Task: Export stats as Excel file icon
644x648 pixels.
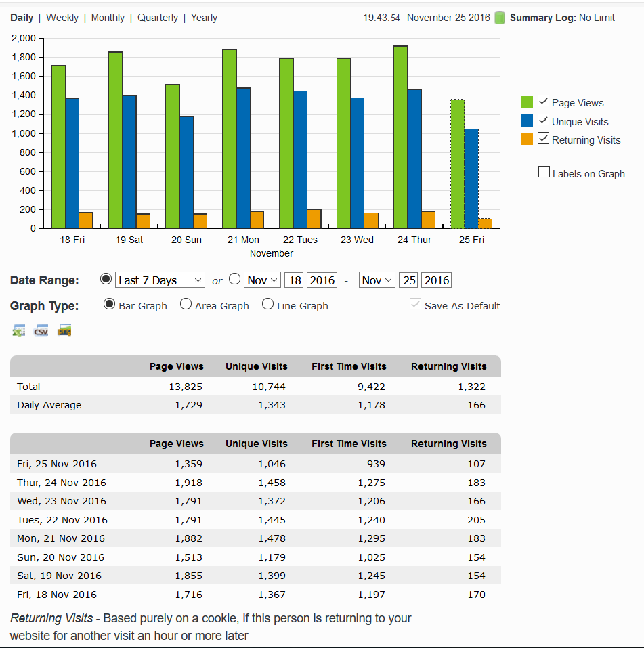Action: pos(18,330)
